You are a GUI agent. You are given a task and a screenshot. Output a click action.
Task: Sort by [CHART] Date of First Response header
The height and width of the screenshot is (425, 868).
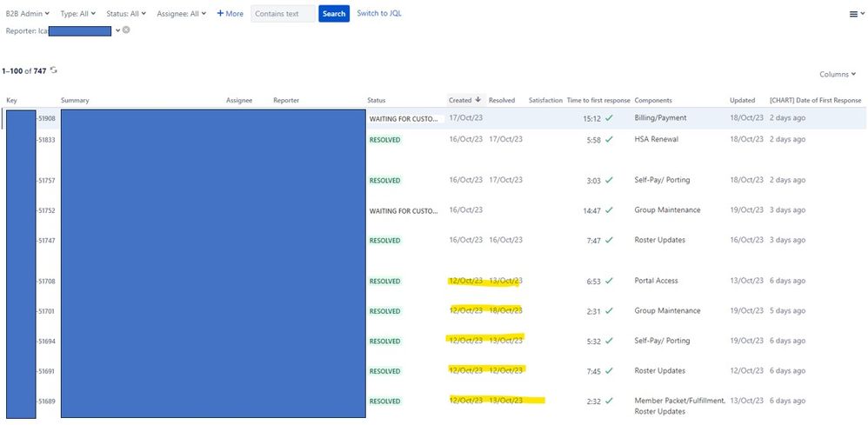pos(816,100)
